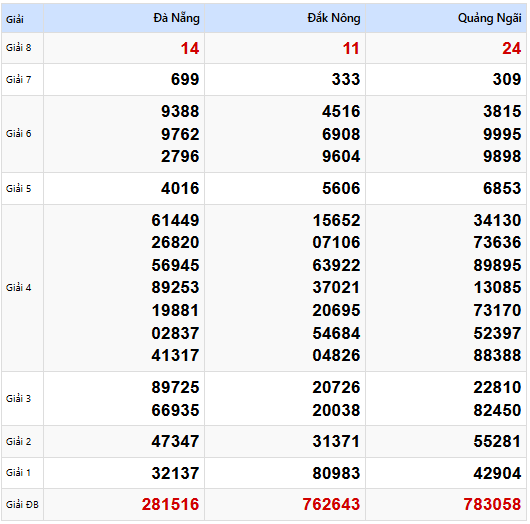Select Quảng Ngãi Giải 8 number 24
Image resolution: width=530 pixels, height=524 pixels.
pyautogui.click(x=511, y=48)
